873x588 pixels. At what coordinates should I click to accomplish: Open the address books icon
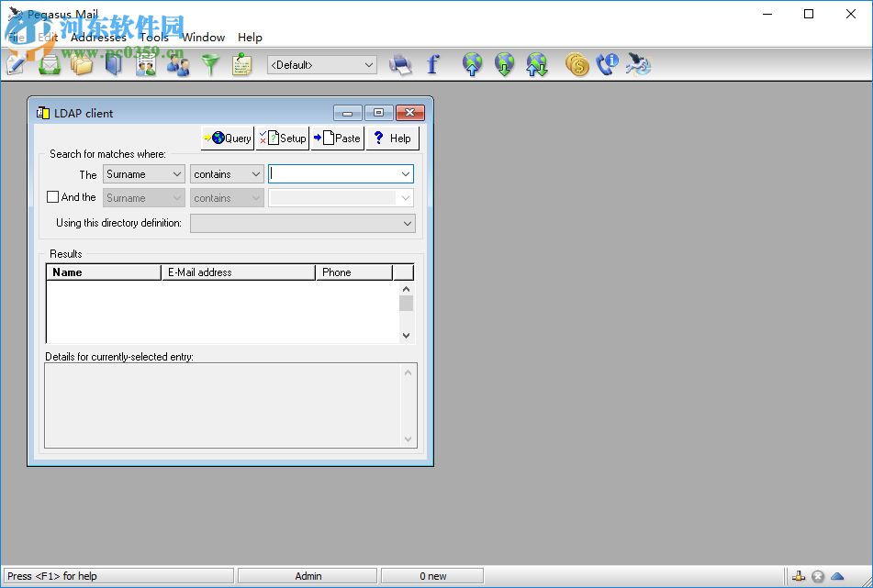[113, 64]
